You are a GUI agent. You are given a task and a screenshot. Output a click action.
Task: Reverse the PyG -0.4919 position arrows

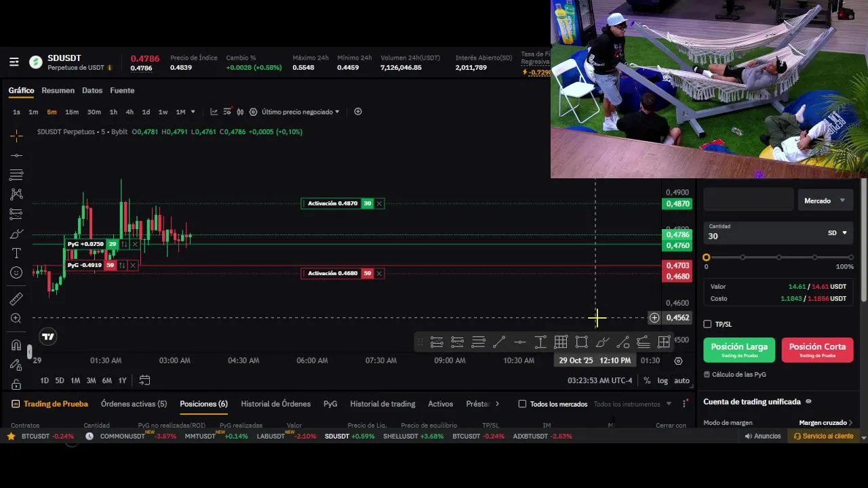click(x=123, y=265)
